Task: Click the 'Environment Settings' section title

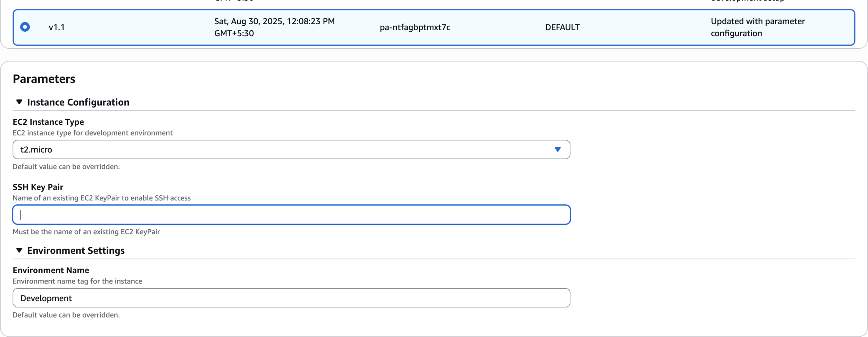Action: click(x=76, y=250)
